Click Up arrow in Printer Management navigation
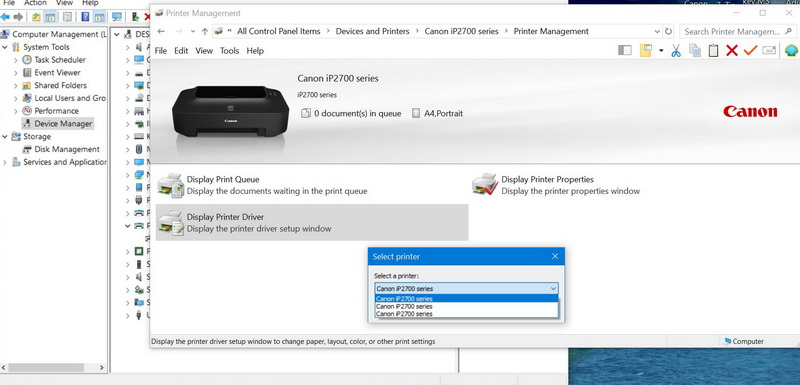Screen dimensions: 800x385 tap(205, 31)
